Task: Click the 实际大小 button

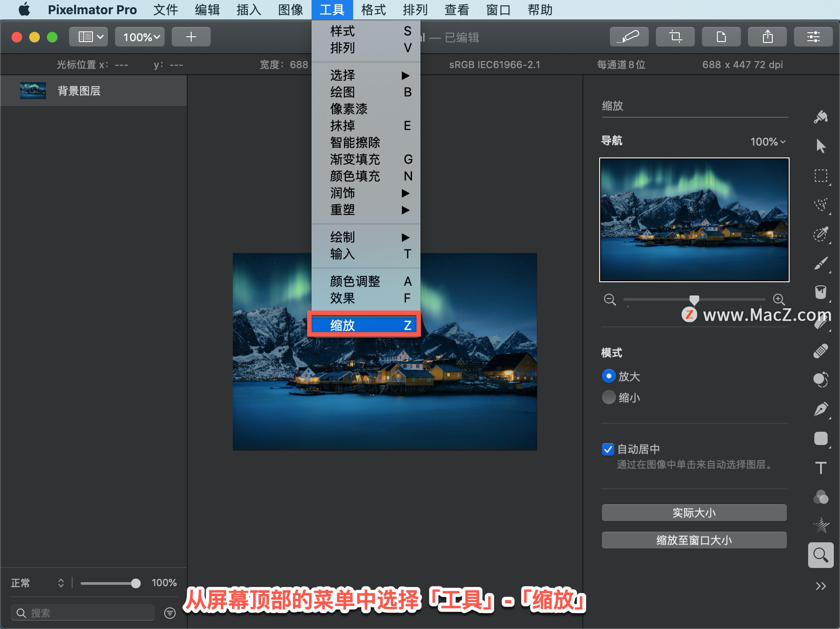Action: [694, 513]
